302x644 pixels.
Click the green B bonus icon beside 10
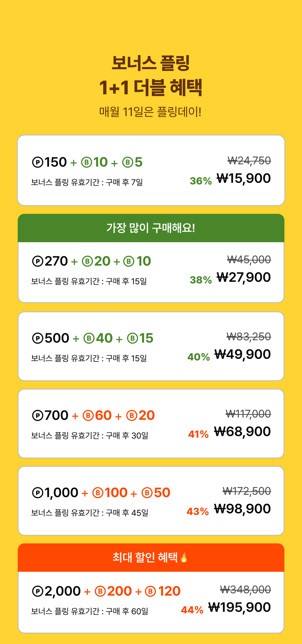(86, 162)
